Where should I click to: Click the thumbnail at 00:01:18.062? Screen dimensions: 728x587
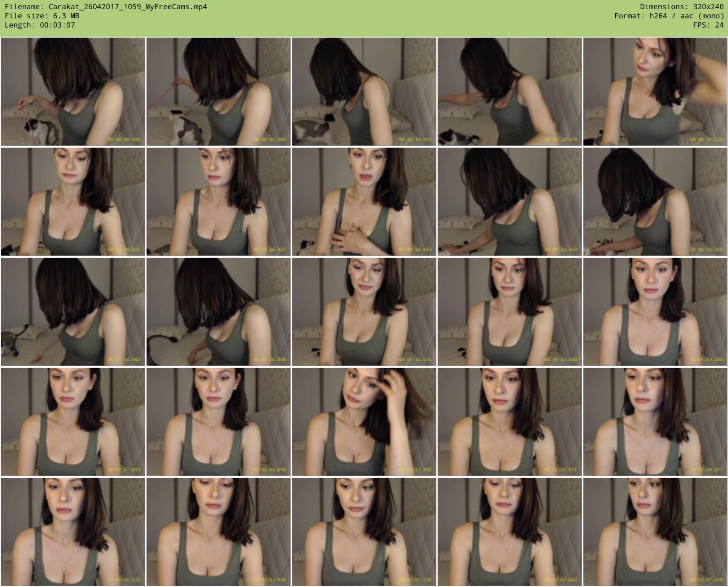pyautogui.click(x=73, y=312)
